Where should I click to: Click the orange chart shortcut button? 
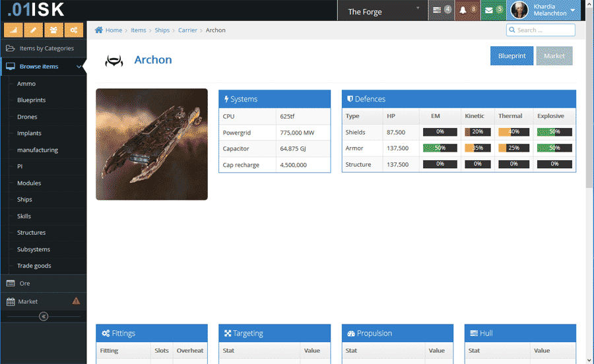tap(13, 30)
